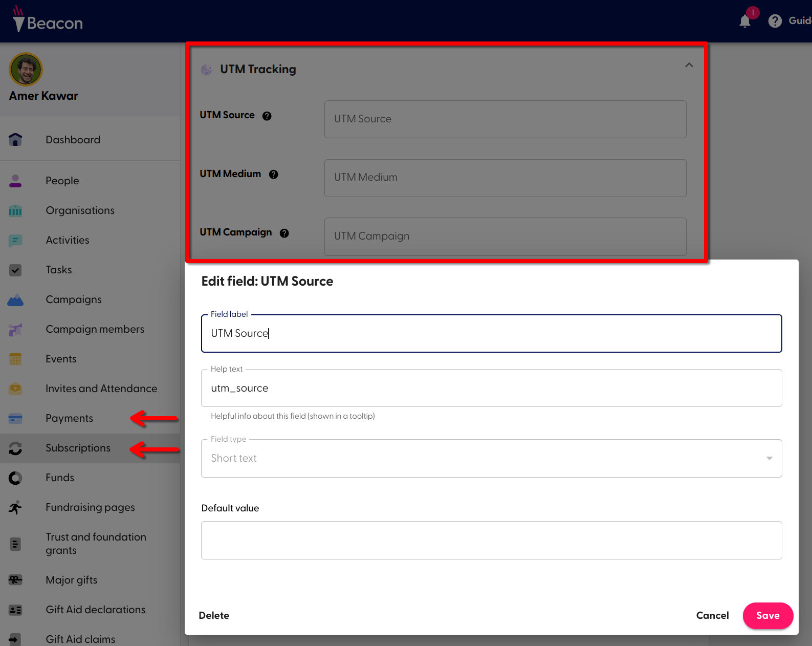Click the Fundraising pages runner icon
This screenshot has width=812, height=646.
15,507
